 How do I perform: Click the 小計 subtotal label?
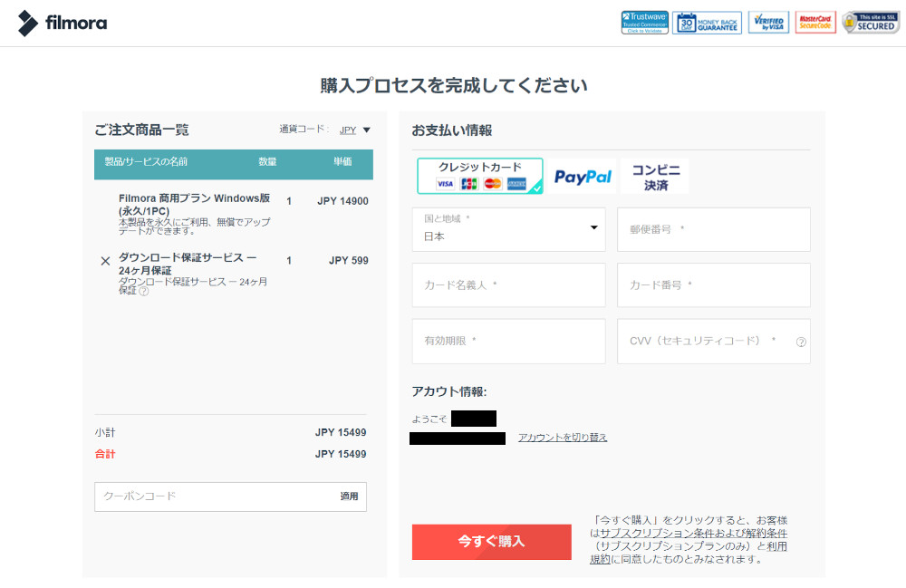pyautogui.click(x=105, y=432)
